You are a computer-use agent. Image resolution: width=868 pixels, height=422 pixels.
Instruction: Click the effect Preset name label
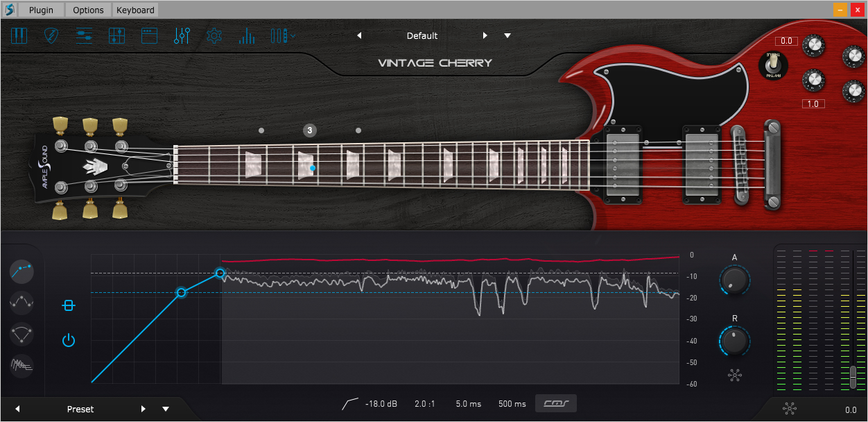80,409
